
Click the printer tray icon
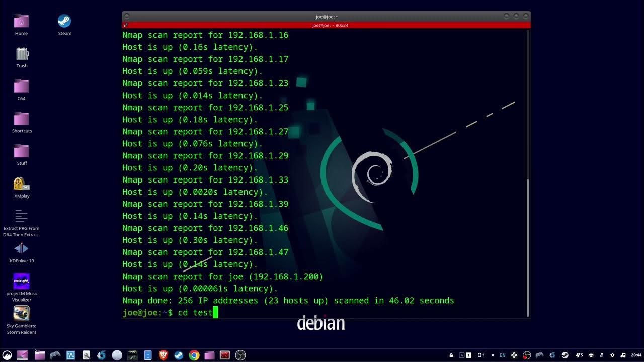[x=591, y=355]
